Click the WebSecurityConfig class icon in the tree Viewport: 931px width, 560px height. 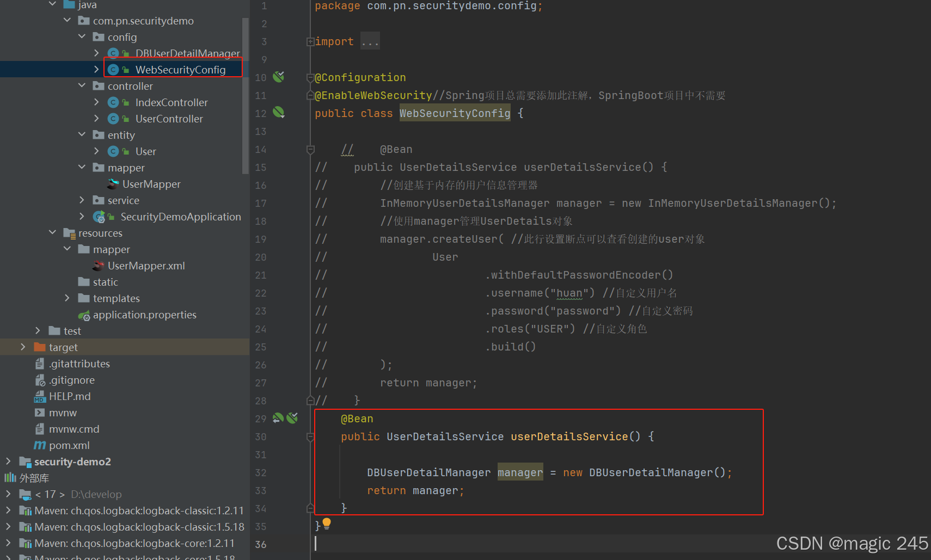(113, 69)
